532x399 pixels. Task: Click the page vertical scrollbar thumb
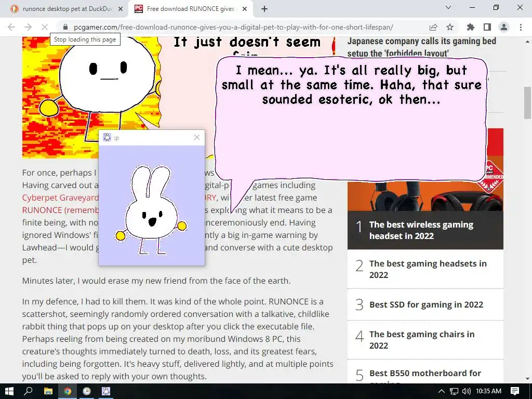pyautogui.click(x=527, y=103)
